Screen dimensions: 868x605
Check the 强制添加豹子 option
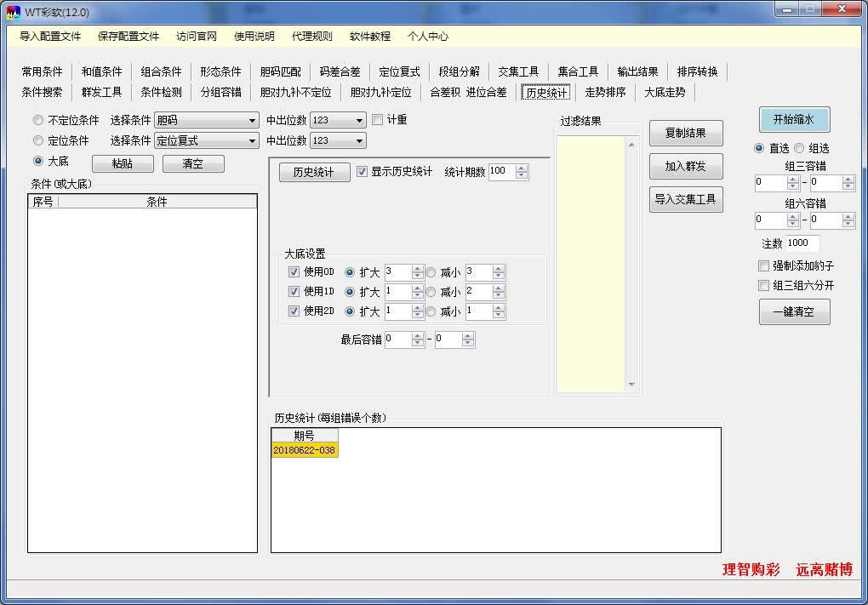tap(762, 265)
